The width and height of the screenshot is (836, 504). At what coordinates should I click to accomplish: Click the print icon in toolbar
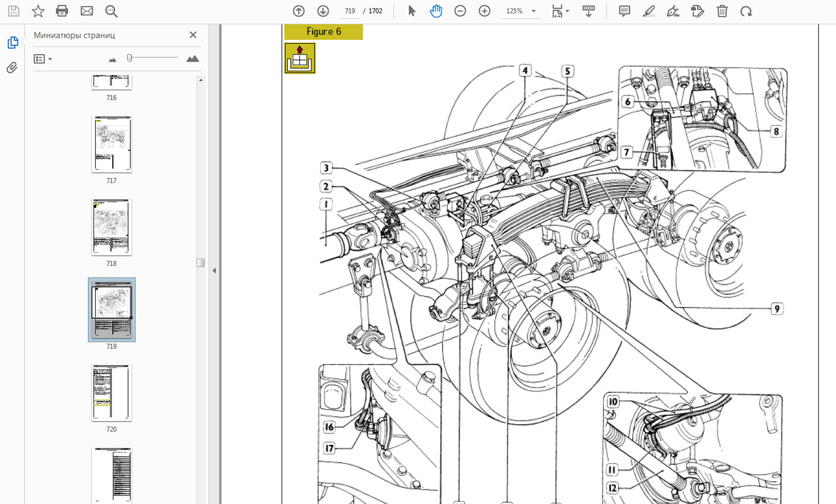tap(62, 11)
